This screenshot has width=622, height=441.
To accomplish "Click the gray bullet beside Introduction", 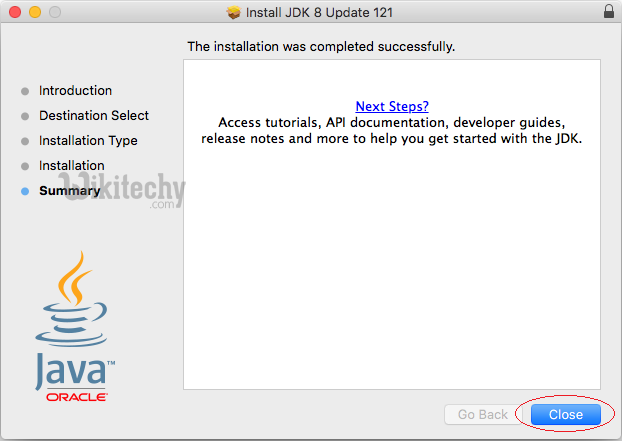I will coord(25,91).
